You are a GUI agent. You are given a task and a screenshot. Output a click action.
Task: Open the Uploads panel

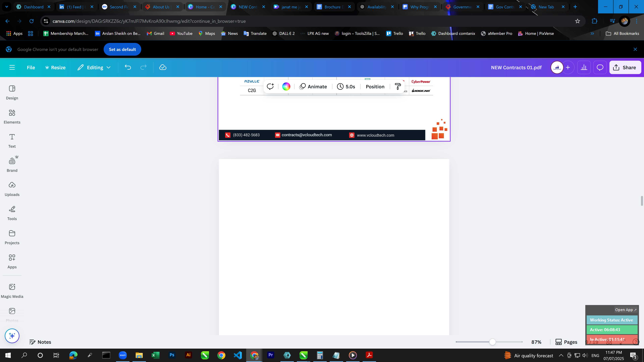(x=12, y=189)
